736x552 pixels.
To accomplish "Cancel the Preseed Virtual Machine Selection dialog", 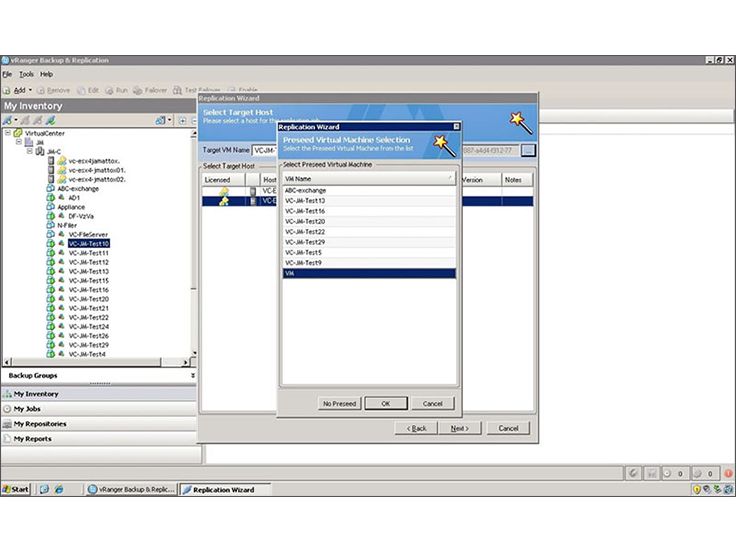I will point(432,404).
